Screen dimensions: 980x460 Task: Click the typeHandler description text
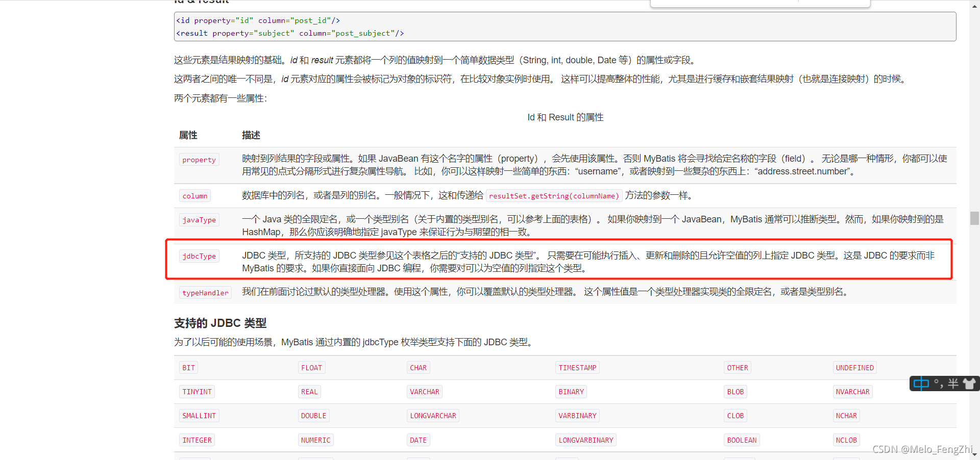(545, 292)
